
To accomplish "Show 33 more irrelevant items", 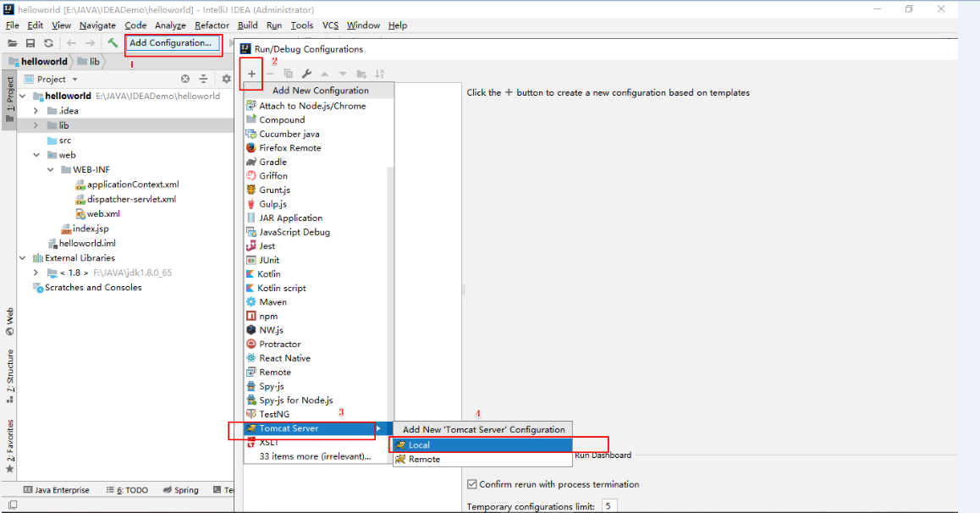I will point(315,456).
